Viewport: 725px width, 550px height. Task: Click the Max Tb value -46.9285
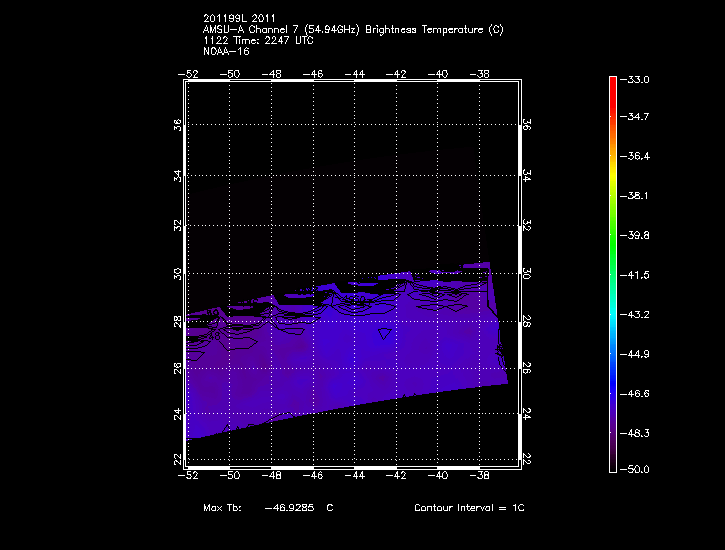pyautogui.click(x=290, y=508)
